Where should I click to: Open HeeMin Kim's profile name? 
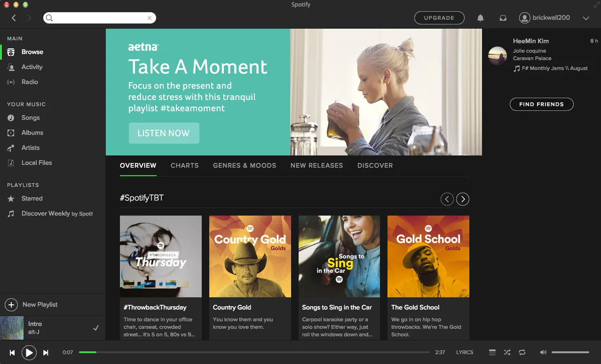(531, 41)
